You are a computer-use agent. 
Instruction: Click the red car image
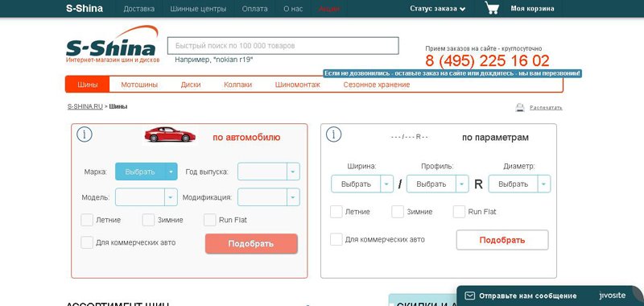(x=170, y=134)
